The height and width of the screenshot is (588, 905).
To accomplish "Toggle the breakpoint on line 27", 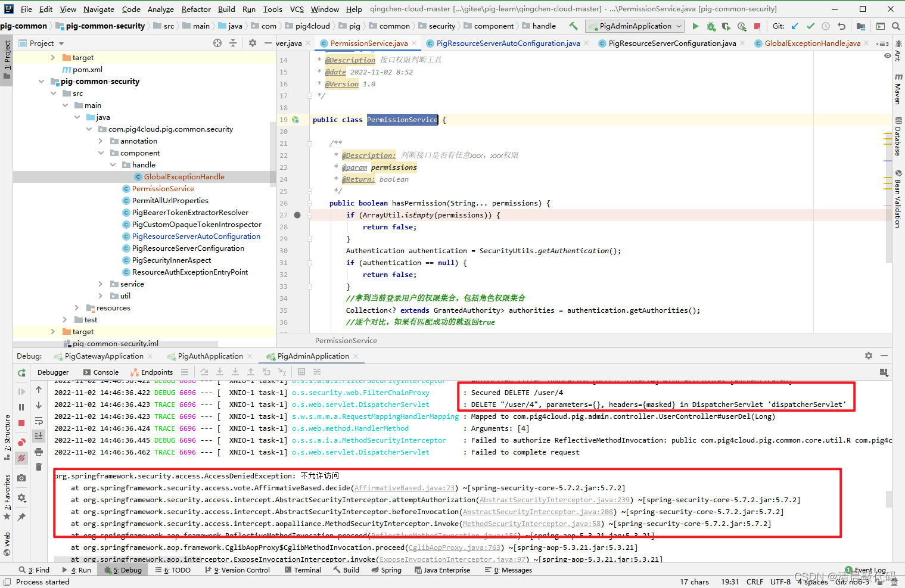I will click(x=297, y=215).
